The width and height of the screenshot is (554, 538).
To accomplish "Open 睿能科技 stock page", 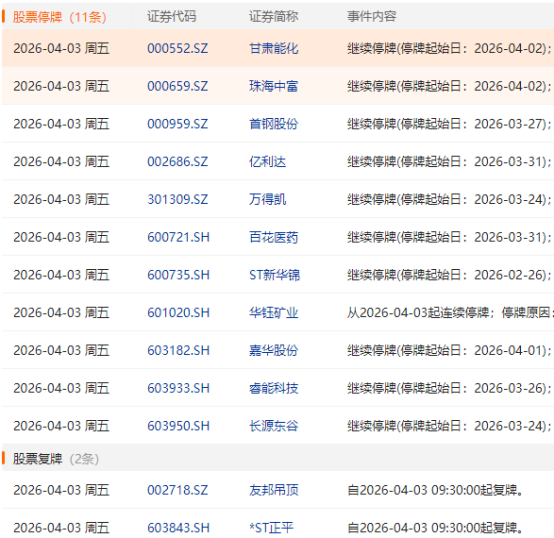I will pos(273,389).
